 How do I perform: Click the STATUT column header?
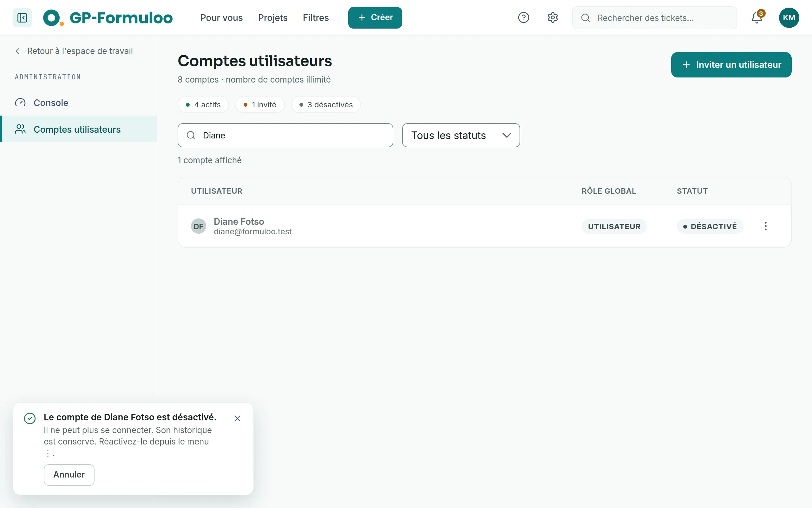[692, 191]
